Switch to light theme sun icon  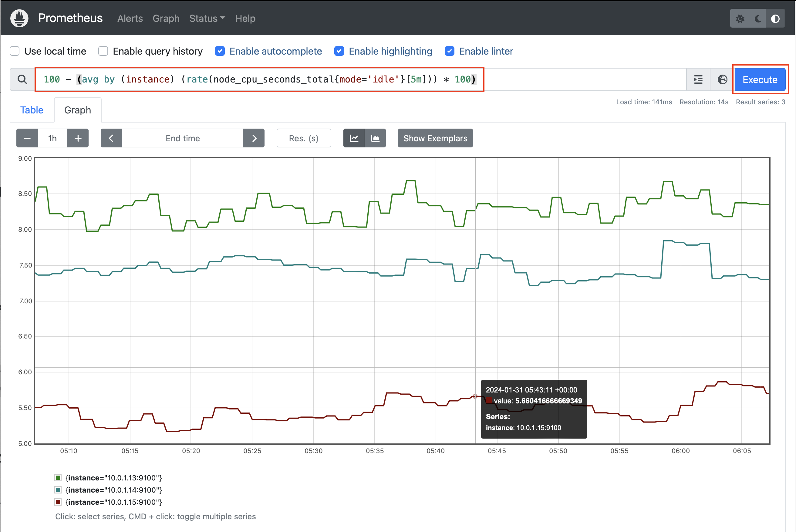coord(740,19)
